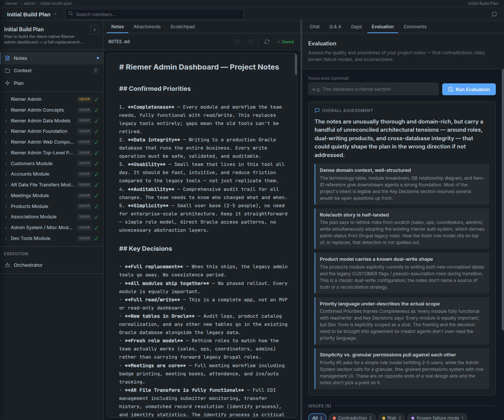Image resolution: width=504 pixels, height=420 pixels.
Task: Expand Admin System / Misc Module item
Action: pyautogui.click(x=6, y=228)
